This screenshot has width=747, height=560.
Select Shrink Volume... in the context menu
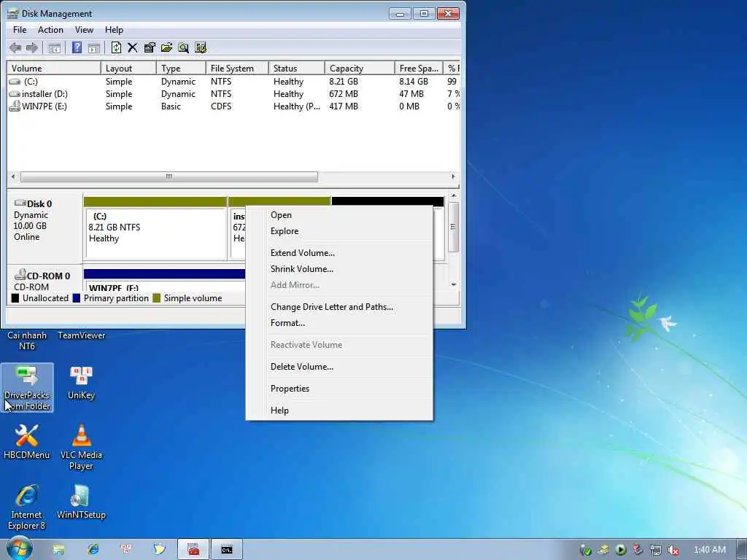coord(339,269)
